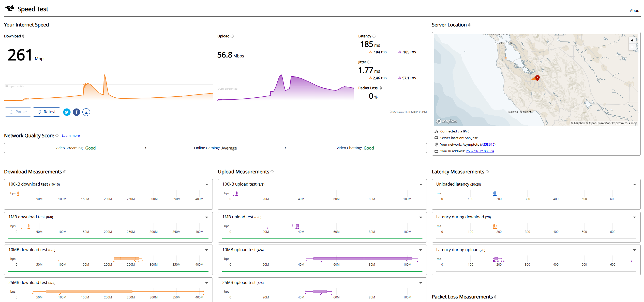Click the info icon beside Download
Screen dimensions: 644x302
(24, 36)
